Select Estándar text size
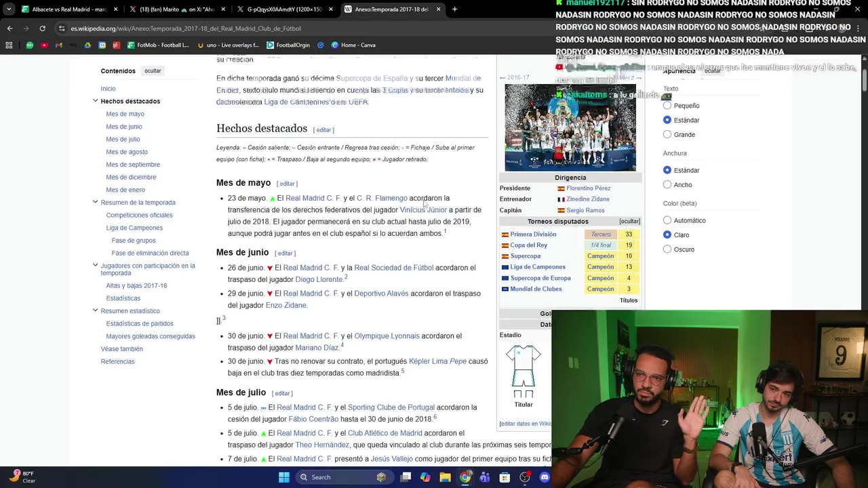The width and height of the screenshot is (868, 488). coord(667,120)
